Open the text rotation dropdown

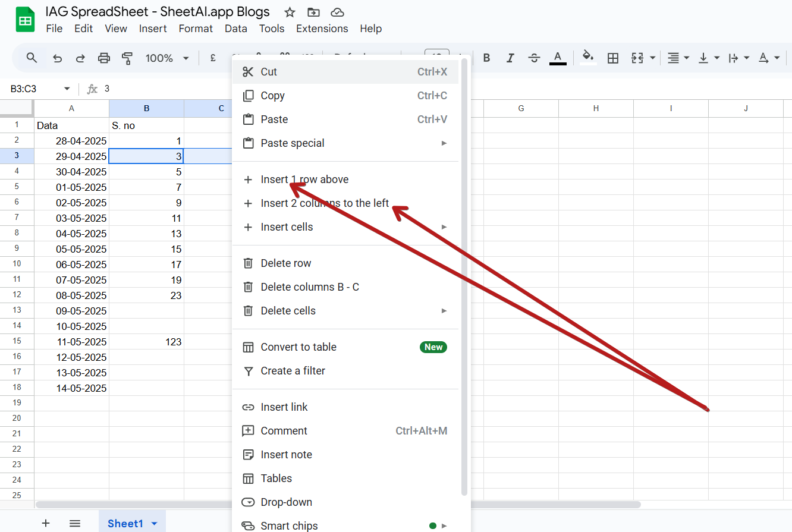click(x=769, y=58)
